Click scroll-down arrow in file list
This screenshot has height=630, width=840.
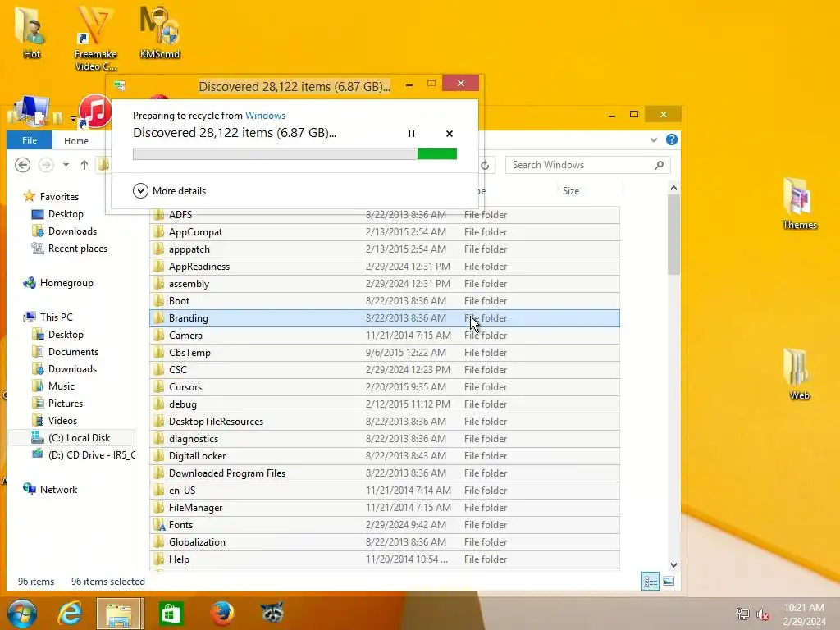pyautogui.click(x=674, y=564)
